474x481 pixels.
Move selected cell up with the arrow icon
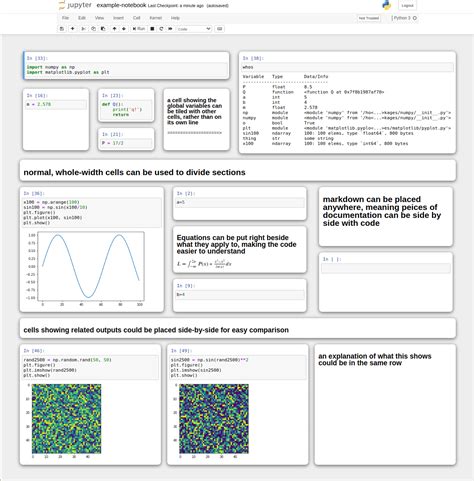[x=114, y=29]
